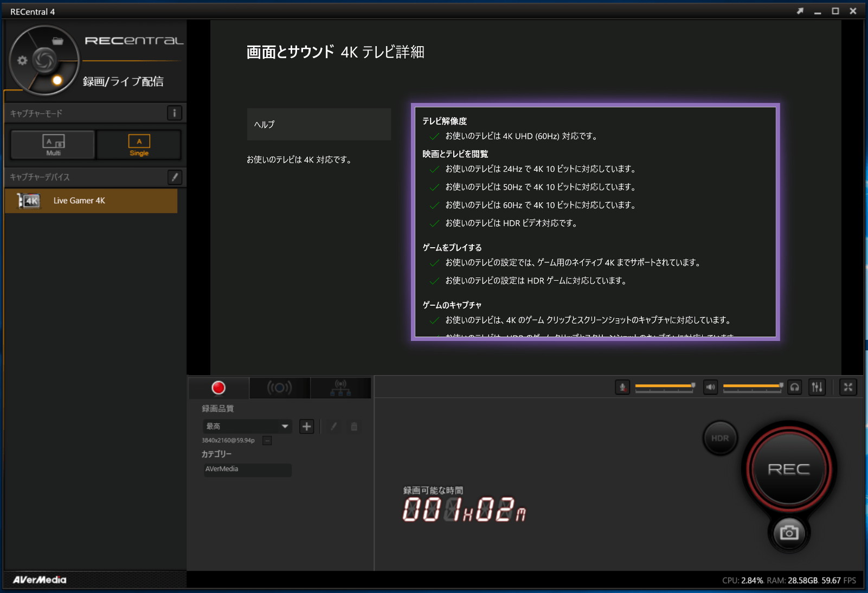Click the AVerMedia logo
The height and width of the screenshot is (593, 868).
pos(40,579)
